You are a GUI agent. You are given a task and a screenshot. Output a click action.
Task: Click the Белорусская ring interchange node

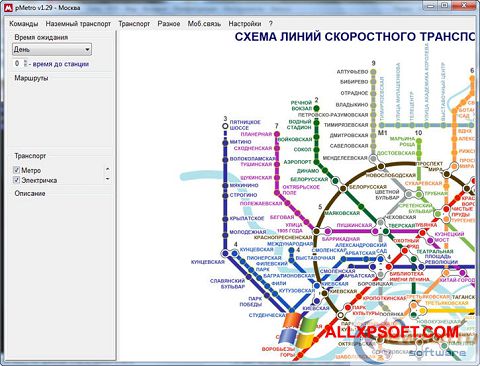point(343,189)
